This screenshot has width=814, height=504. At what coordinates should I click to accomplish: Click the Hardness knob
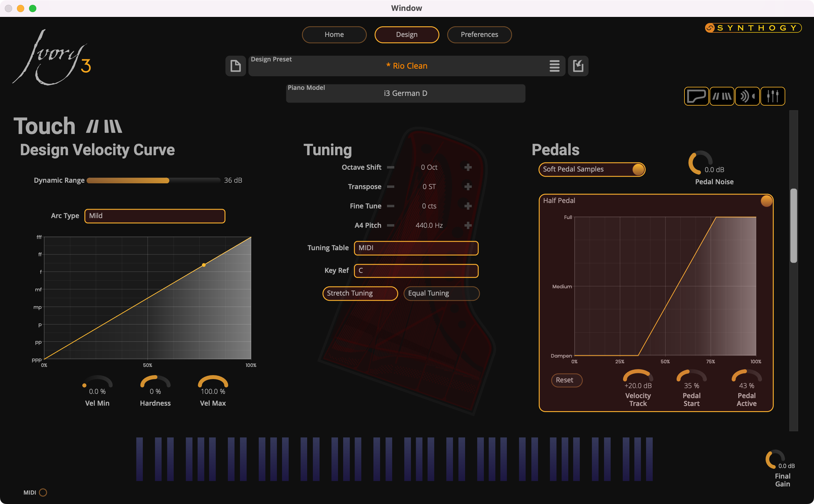155,382
